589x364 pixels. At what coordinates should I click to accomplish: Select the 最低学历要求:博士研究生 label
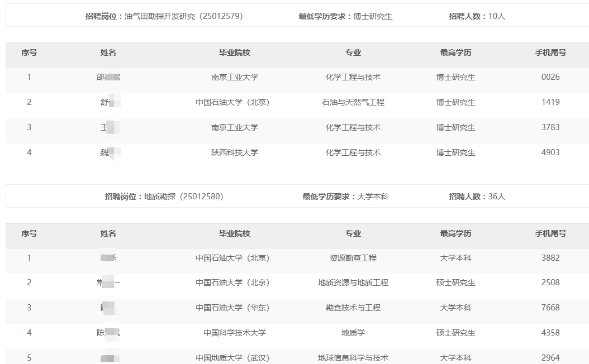345,16
